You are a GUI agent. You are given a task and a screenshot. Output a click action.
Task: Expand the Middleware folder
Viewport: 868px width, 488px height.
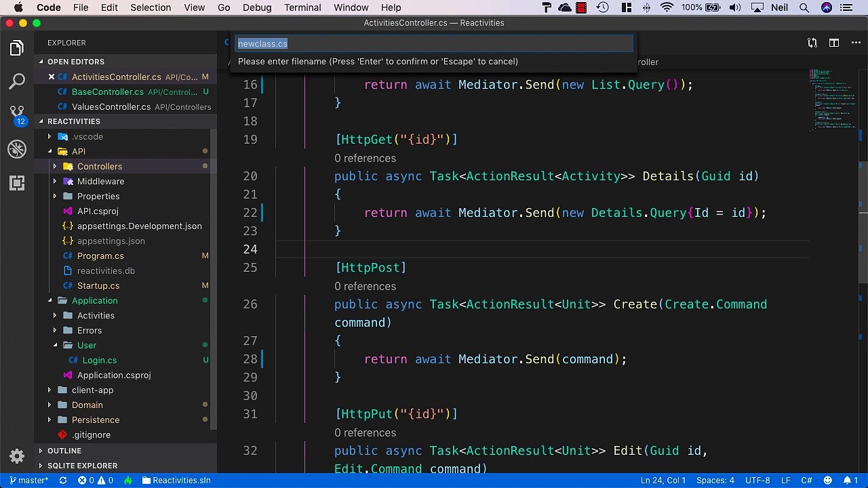(54, 181)
